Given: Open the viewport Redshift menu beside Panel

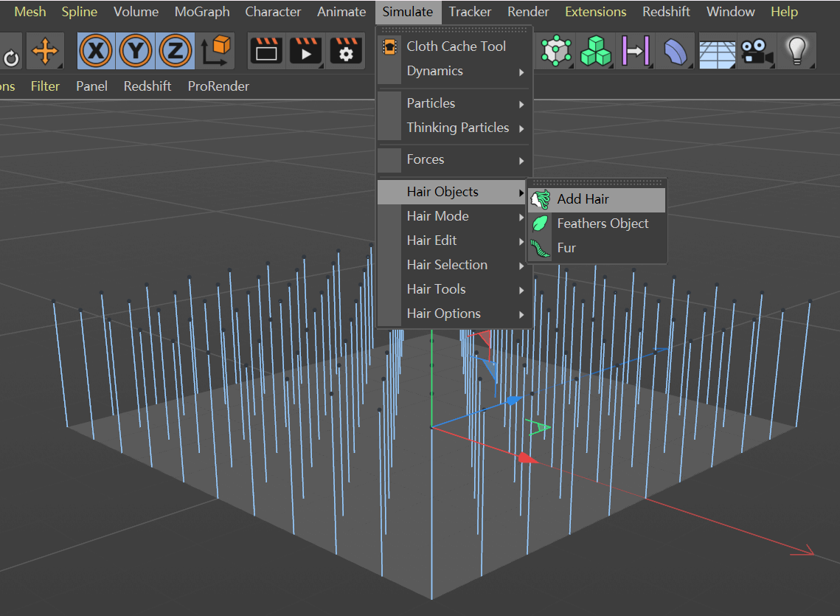Looking at the screenshot, I should [x=147, y=86].
